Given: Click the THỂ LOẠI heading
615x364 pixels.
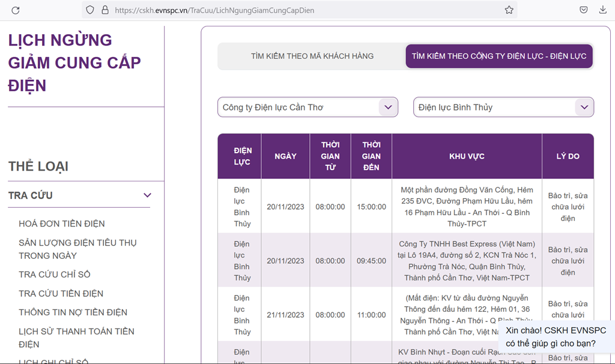Looking at the screenshot, I should 38,166.
